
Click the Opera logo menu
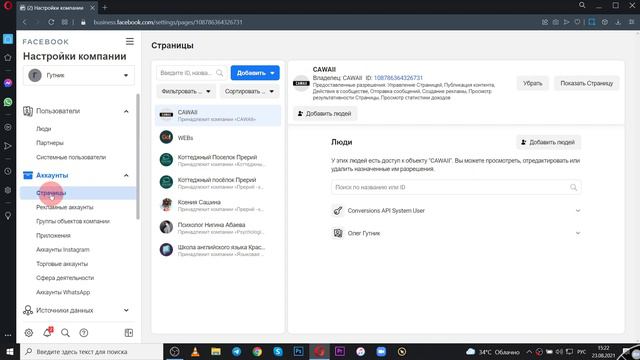(8, 6)
